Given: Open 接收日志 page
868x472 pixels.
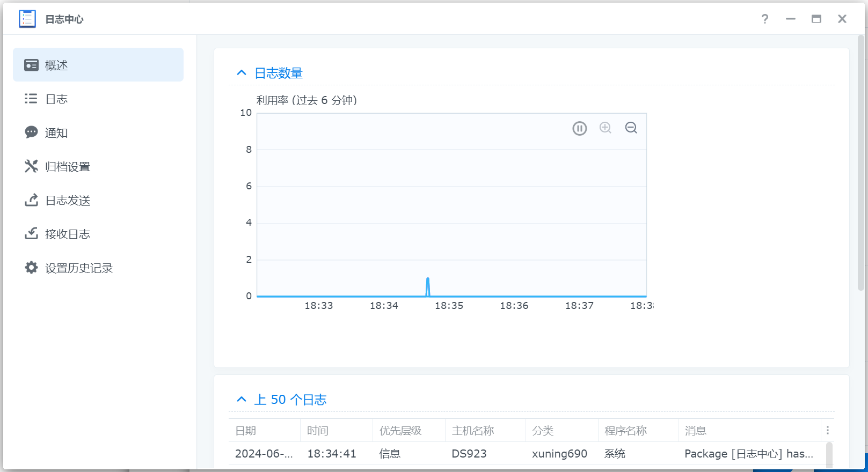Looking at the screenshot, I should (x=98, y=234).
